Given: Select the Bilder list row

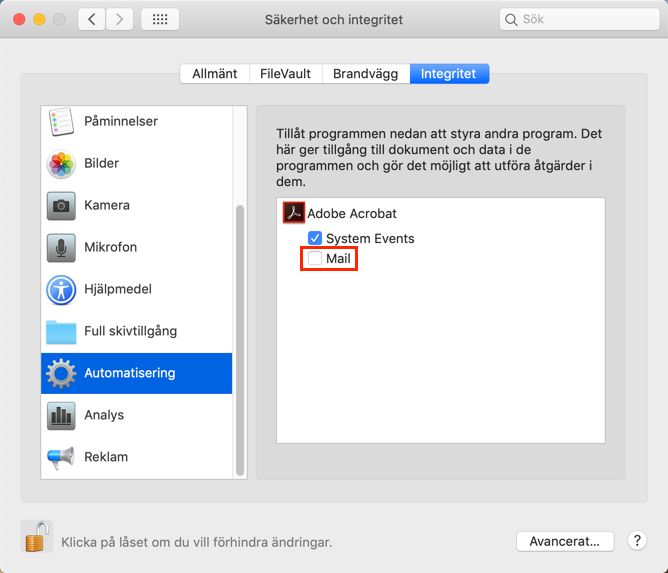Looking at the screenshot, I should (137, 164).
